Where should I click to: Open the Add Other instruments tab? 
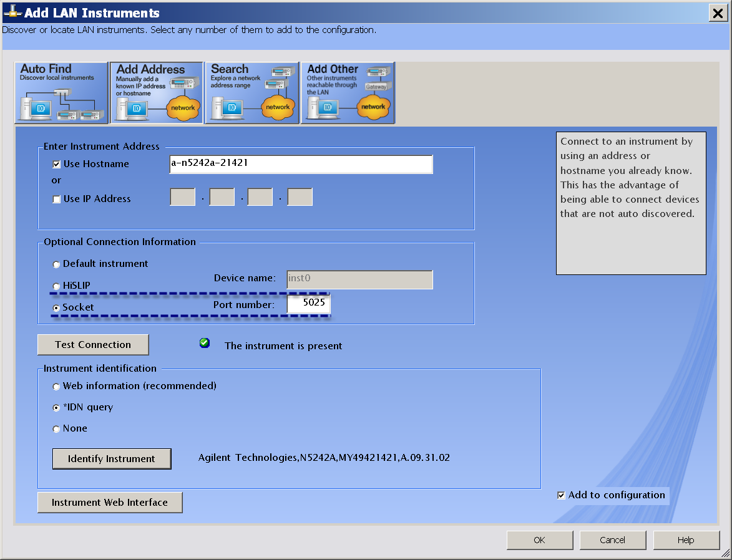point(348,93)
